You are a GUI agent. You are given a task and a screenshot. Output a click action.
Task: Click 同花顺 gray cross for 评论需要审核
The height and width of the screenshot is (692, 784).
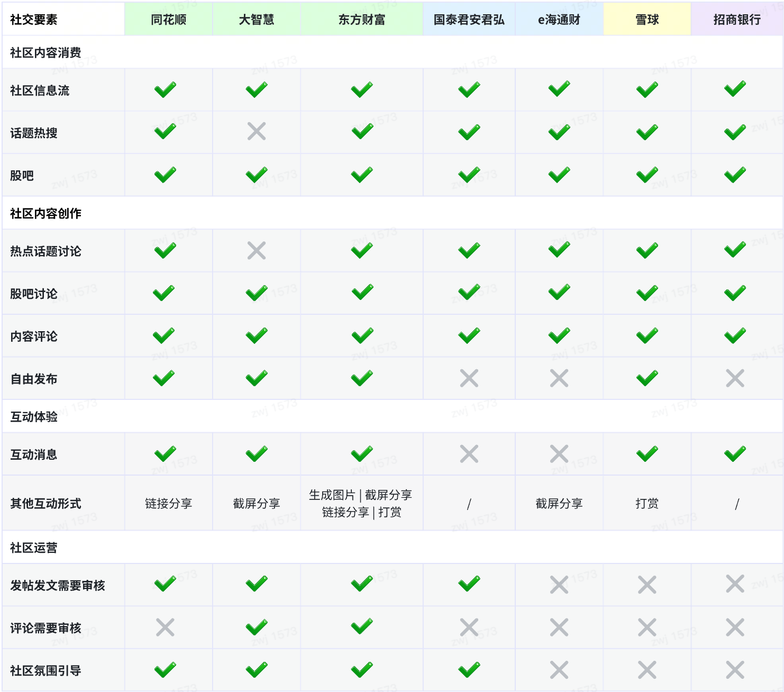[x=166, y=628]
